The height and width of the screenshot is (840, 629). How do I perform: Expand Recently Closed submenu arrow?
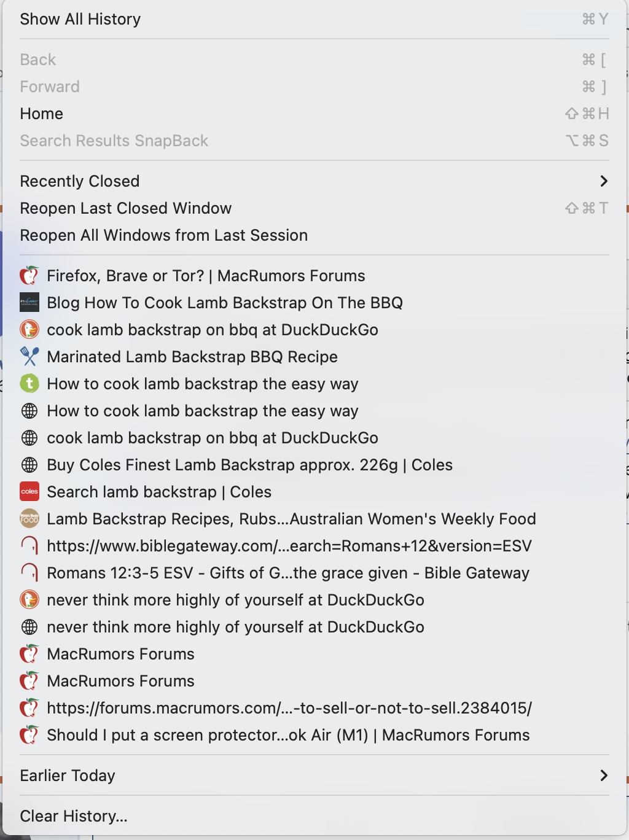[604, 181]
